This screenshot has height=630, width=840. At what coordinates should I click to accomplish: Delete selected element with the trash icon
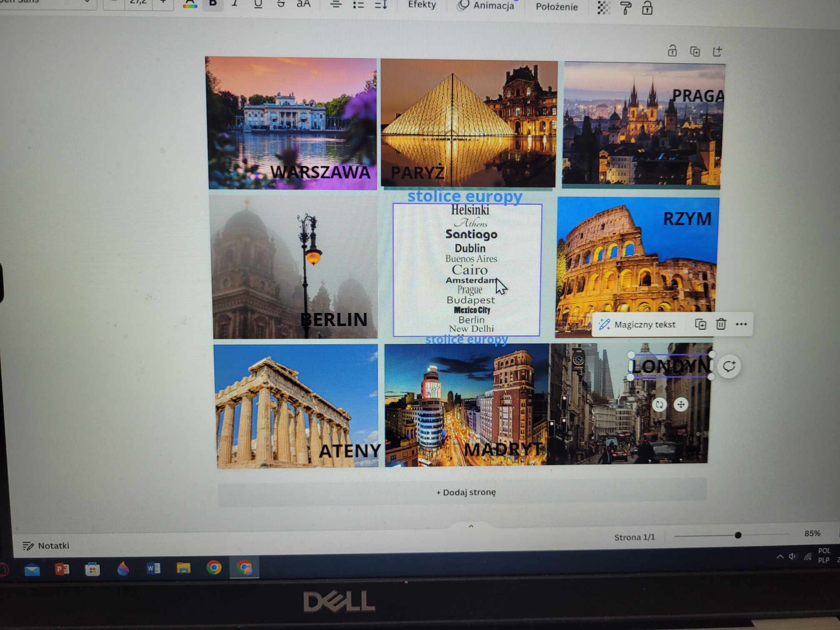point(721,324)
